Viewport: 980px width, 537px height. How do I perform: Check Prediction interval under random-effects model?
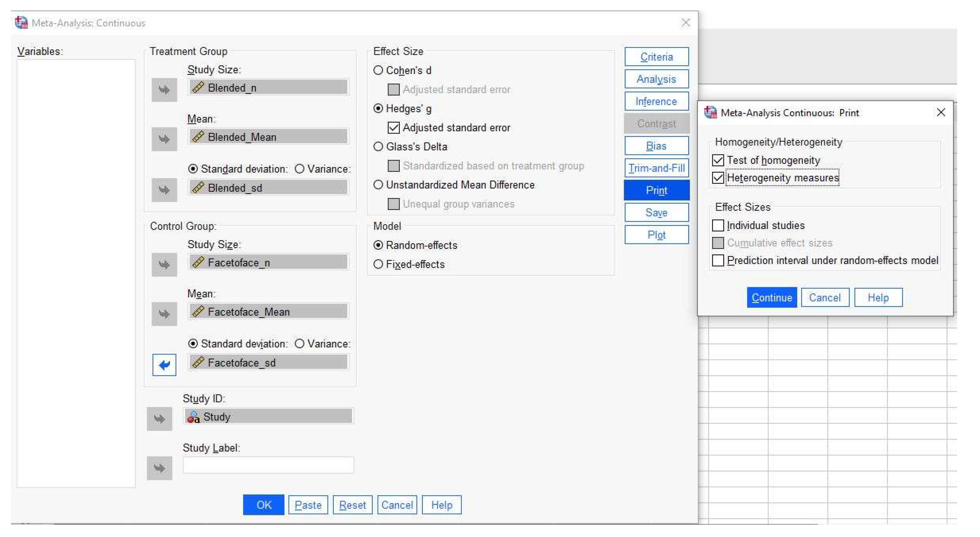tap(718, 260)
